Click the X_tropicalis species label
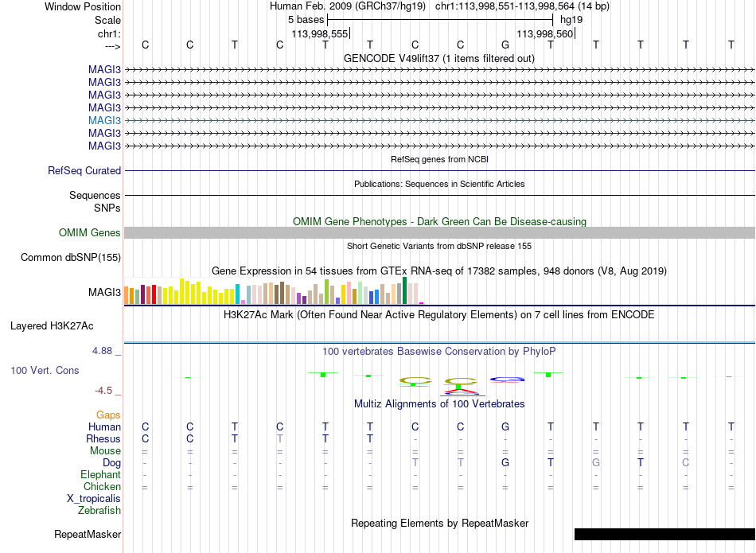The width and height of the screenshot is (756, 553). click(94, 499)
